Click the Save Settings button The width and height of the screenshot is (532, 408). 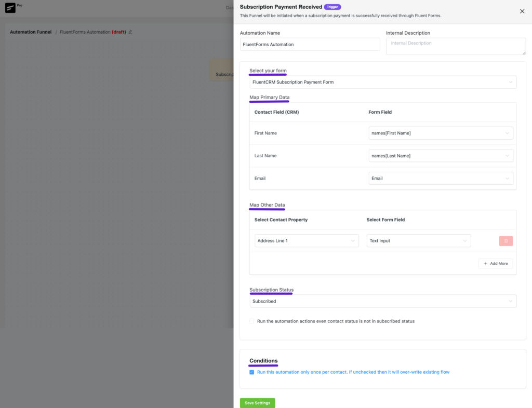257,403
